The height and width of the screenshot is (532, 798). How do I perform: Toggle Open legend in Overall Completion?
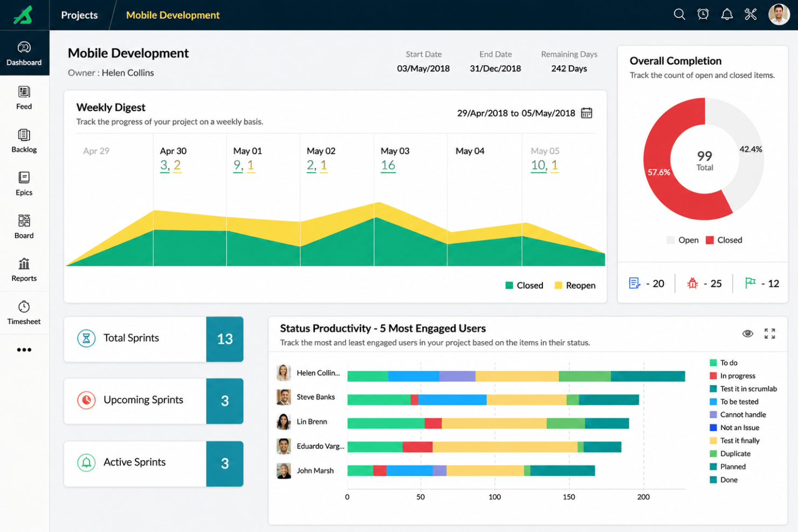tap(683, 240)
